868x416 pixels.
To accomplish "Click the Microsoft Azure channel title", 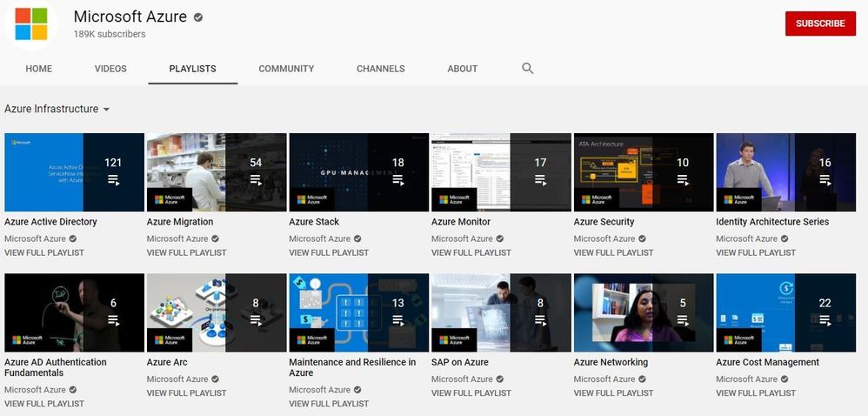I will 130,17.
